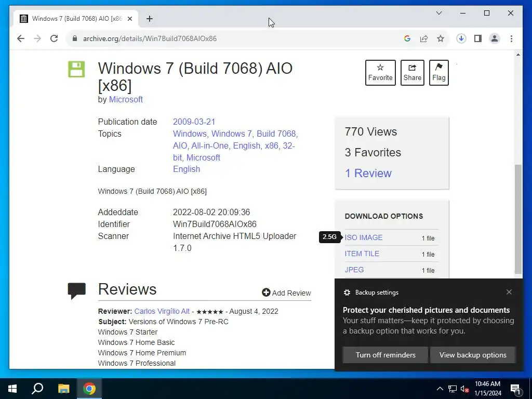Go back with the browser back arrow
Viewport: 532px width, 399px height.
pos(21,38)
